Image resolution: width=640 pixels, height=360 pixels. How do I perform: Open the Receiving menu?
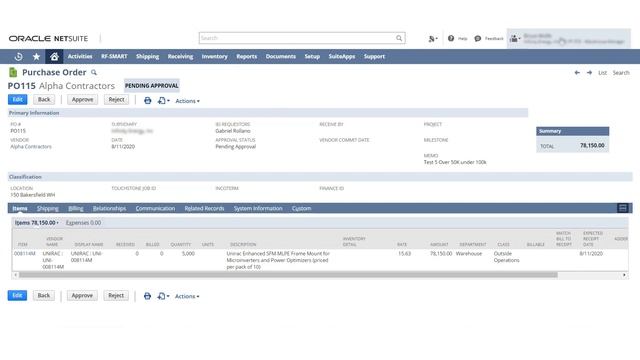180,56
